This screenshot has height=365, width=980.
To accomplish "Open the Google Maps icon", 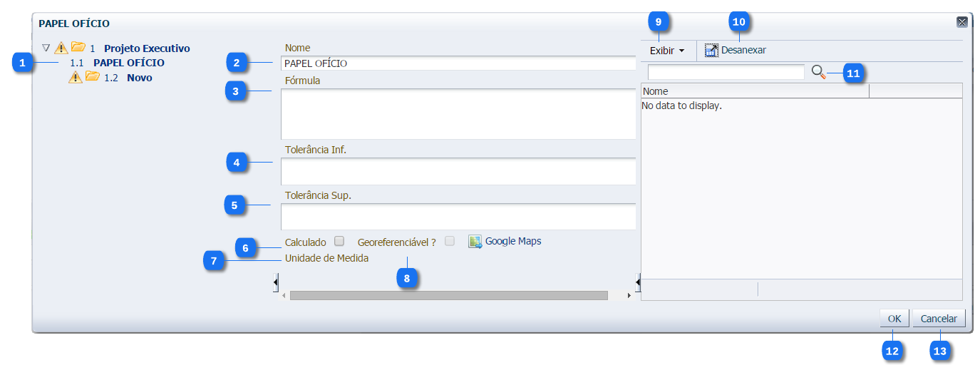I will pos(475,242).
